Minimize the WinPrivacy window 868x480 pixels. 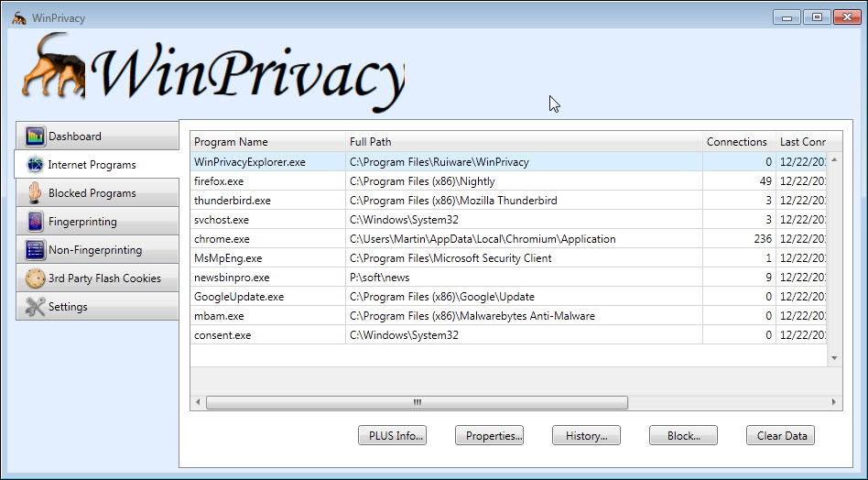[787, 17]
